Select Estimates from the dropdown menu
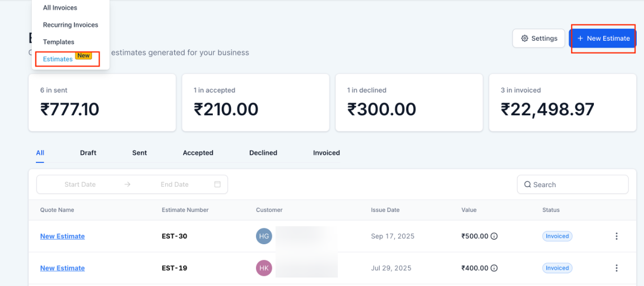The height and width of the screenshot is (286, 644). [x=58, y=59]
